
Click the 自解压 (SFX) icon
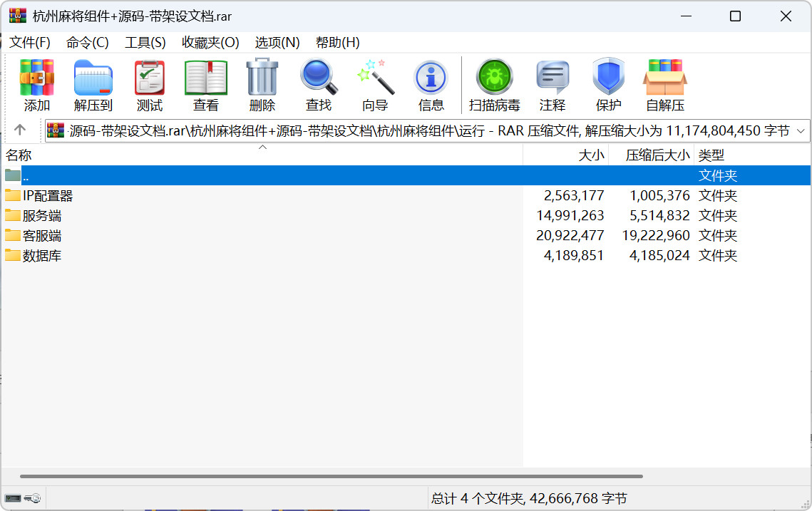(x=665, y=78)
